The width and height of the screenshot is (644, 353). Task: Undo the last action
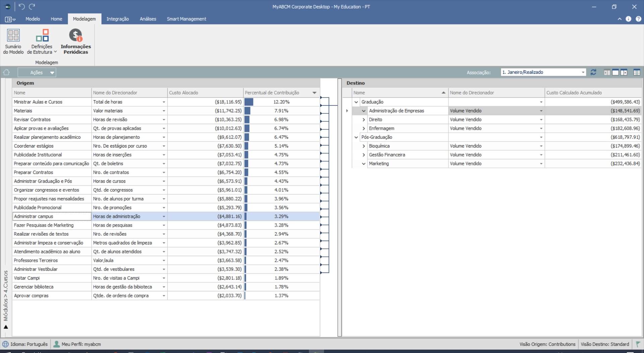(21, 7)
